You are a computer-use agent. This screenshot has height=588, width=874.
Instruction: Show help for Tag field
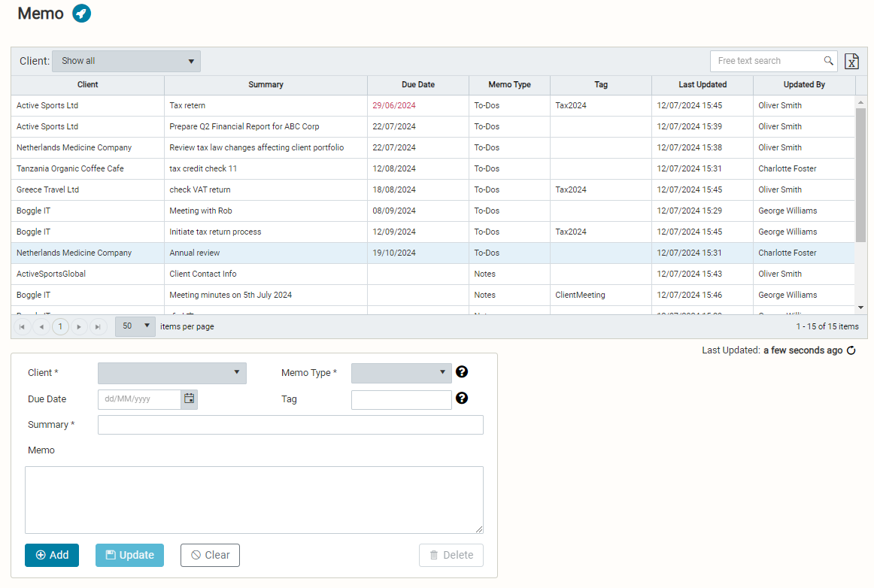(462, 398)
